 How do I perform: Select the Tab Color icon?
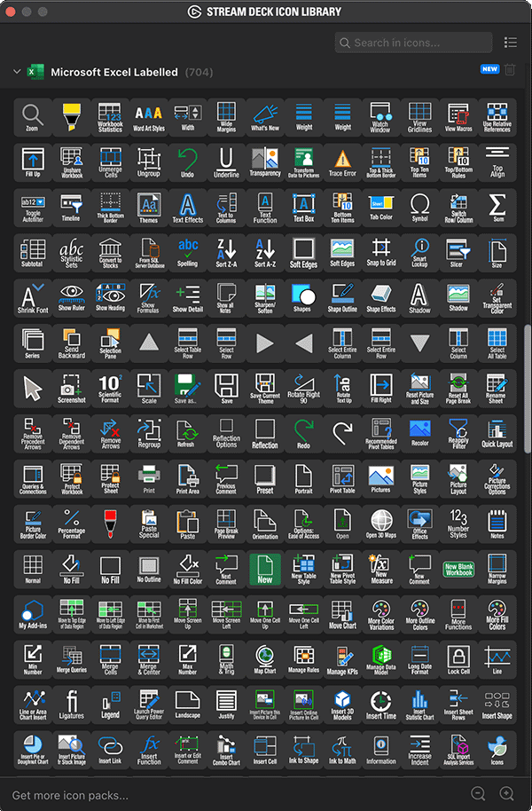pos(381,208)
